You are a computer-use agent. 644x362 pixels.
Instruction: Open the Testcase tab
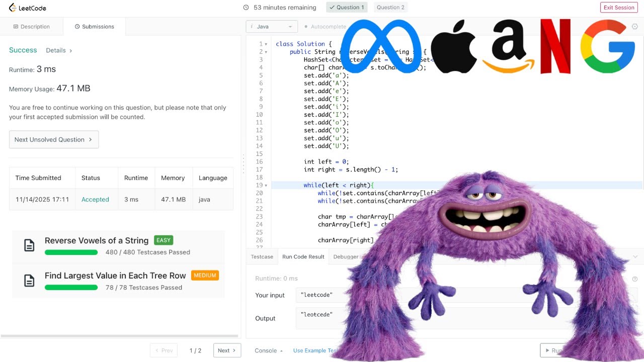point(262,256)
